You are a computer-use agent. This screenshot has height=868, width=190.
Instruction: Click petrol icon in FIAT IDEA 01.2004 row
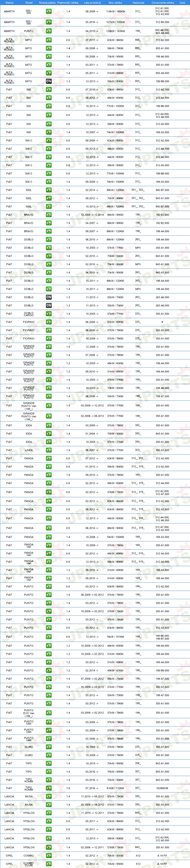click(x=49, y=434)
